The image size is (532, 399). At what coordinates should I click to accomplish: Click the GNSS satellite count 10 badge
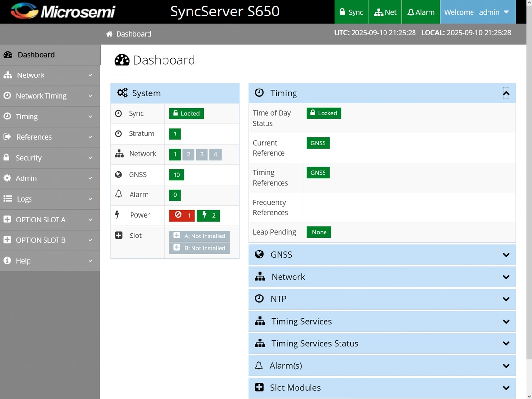pyautogui.click(x=177, y=175)
